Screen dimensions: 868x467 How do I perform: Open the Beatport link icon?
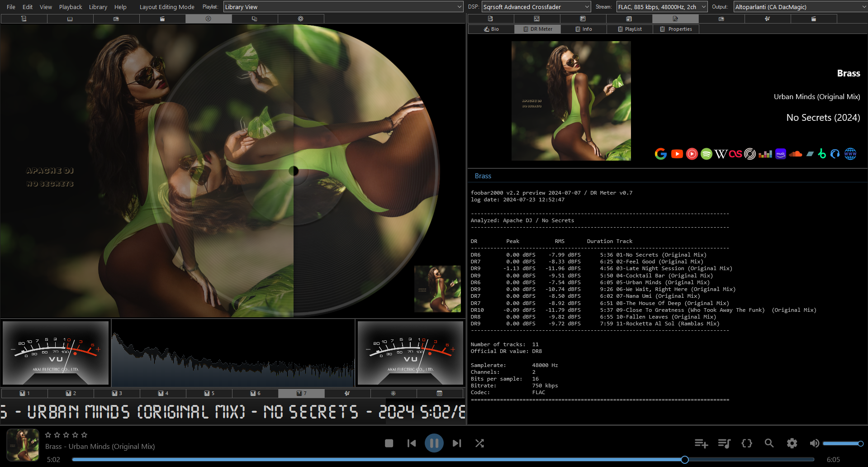tap(822, 154)
